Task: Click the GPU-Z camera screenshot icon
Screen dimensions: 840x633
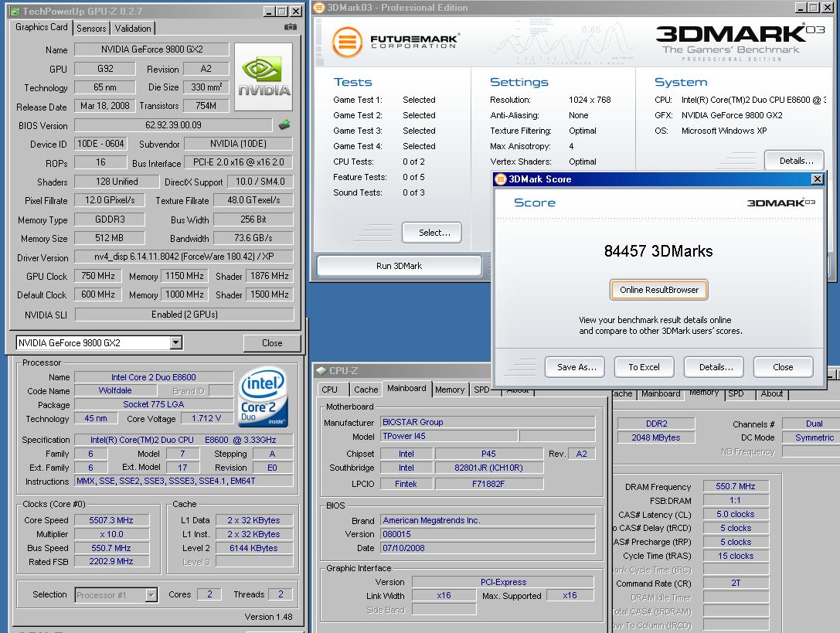Action: click(291, 27)
